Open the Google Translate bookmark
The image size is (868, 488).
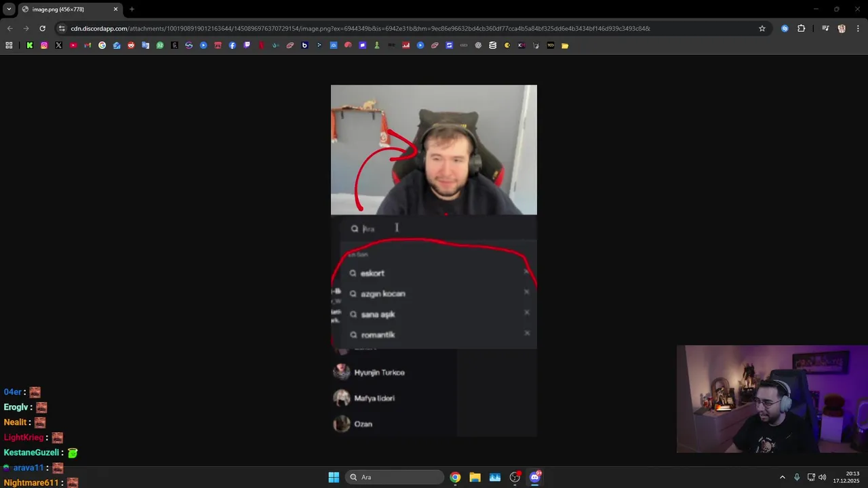pos(146,45)
